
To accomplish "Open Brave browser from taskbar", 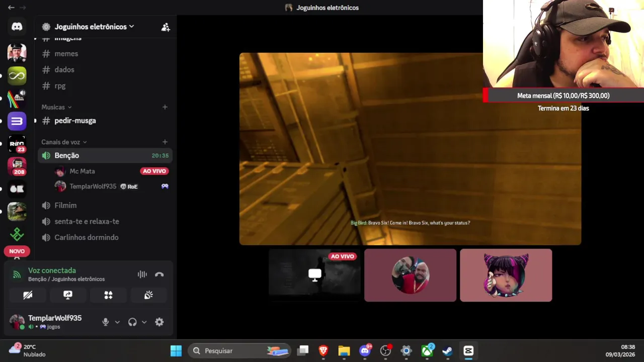I will pyautogui.click(x=324, y=351).
